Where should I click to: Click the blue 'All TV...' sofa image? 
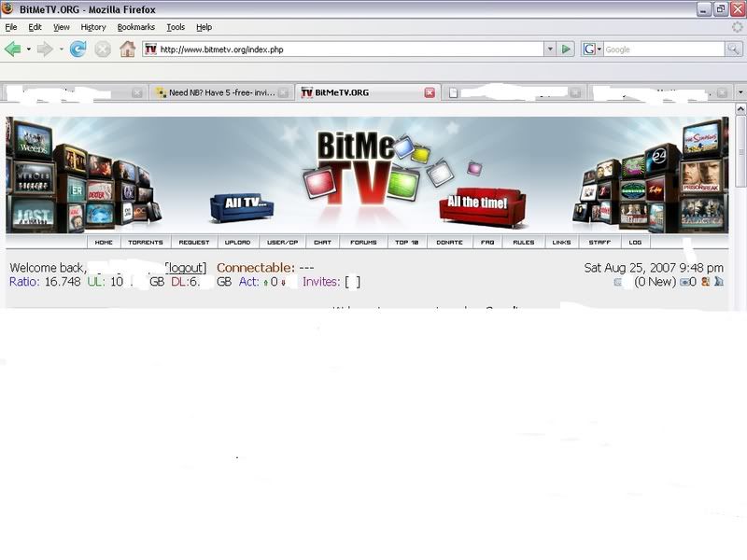click(x=242, y=206)
